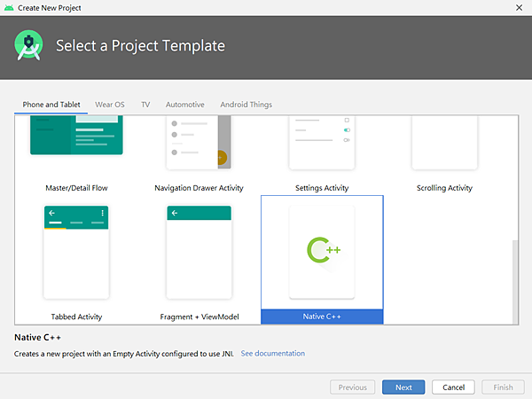Switch to the Wear OS tab
The width and height of the screenshot is (532, 399).
(x=110, y=105)
